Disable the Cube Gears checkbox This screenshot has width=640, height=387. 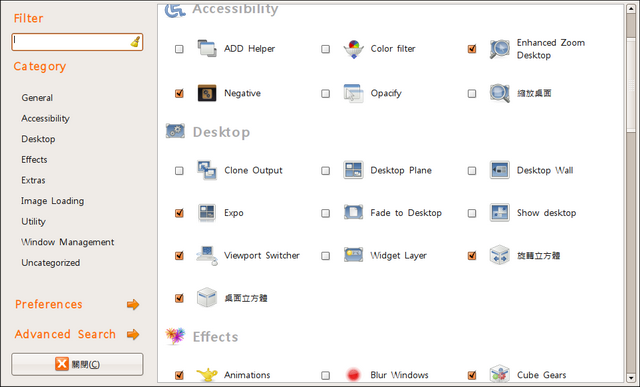[472, 375]
